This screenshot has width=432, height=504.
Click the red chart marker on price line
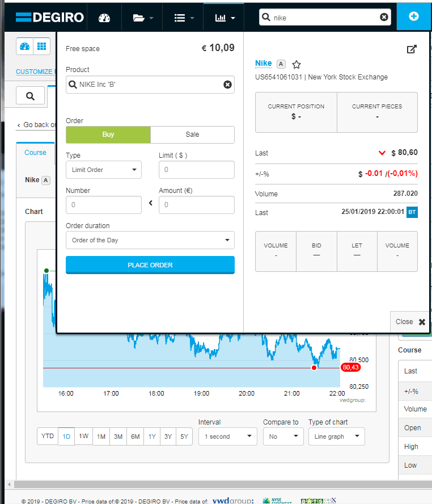point(314,368)
